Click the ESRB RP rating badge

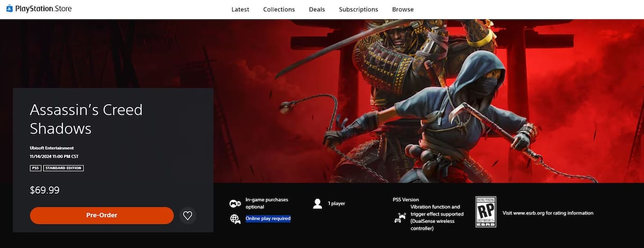485,213
